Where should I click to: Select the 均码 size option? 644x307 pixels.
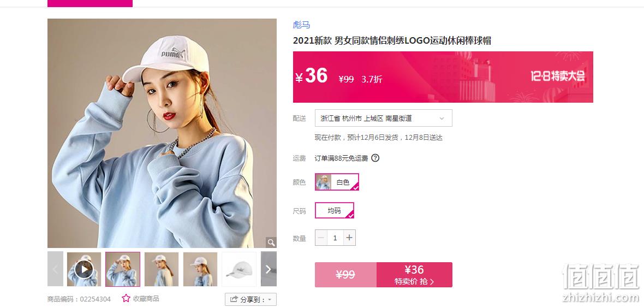pos(335,210)
